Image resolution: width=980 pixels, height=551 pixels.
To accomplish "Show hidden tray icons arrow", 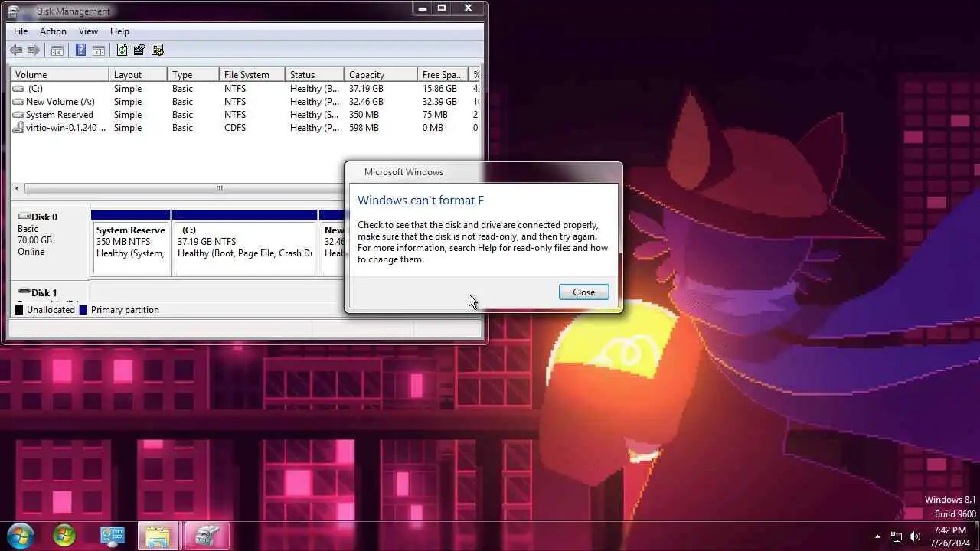I will tap(877, 536).
